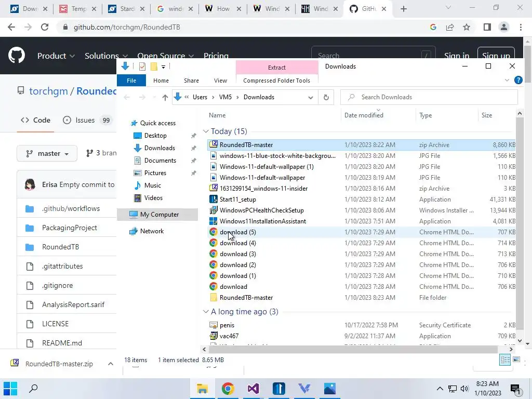Click the RoundedTB-master zip archive icon
The height and width of the screenshot is (399, 532).
pos(214,144)
